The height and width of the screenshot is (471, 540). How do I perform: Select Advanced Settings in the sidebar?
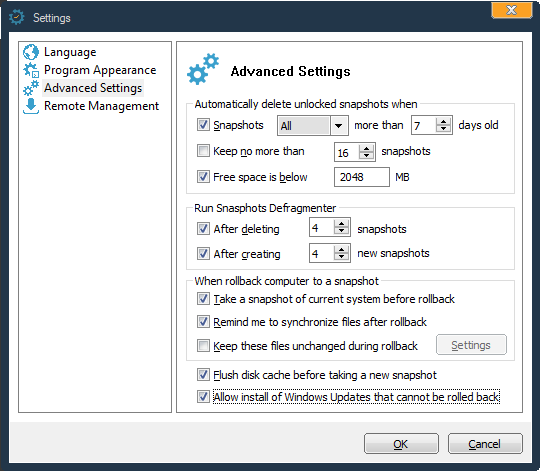tap(93, 88)
